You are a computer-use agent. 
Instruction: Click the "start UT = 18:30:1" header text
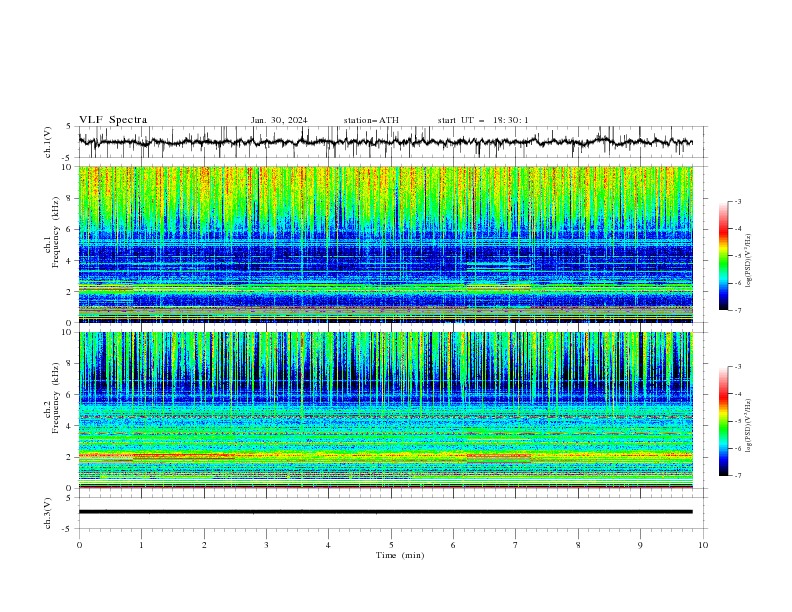point(483,120)
